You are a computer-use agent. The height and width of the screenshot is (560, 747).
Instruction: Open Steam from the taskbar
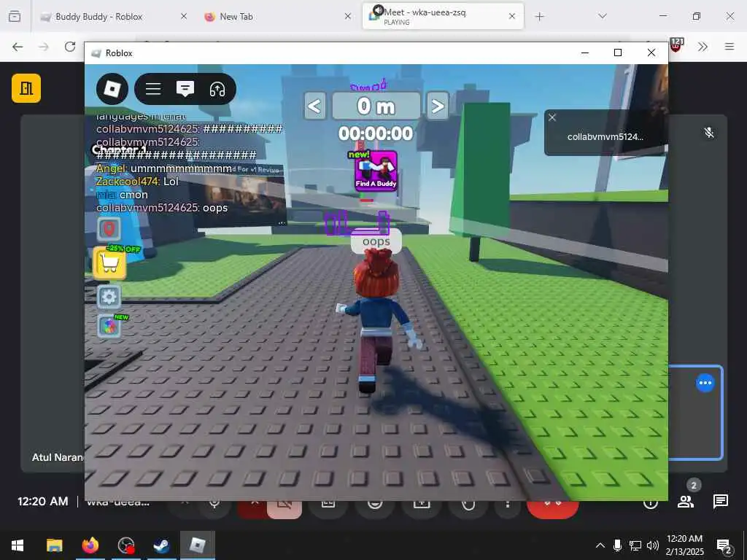161,545
